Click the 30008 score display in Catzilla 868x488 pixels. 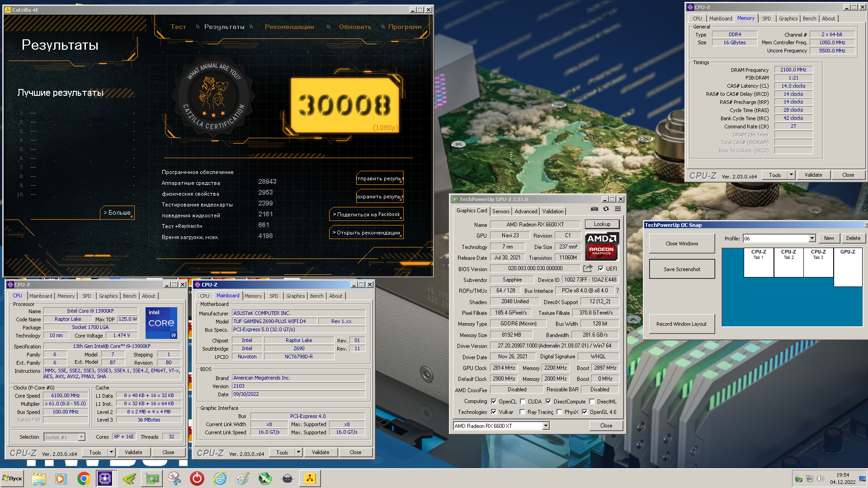[345, 105]
